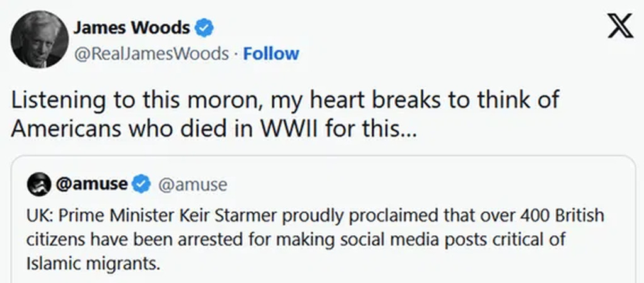Click verified badge beside @amuse

point(143,184)
